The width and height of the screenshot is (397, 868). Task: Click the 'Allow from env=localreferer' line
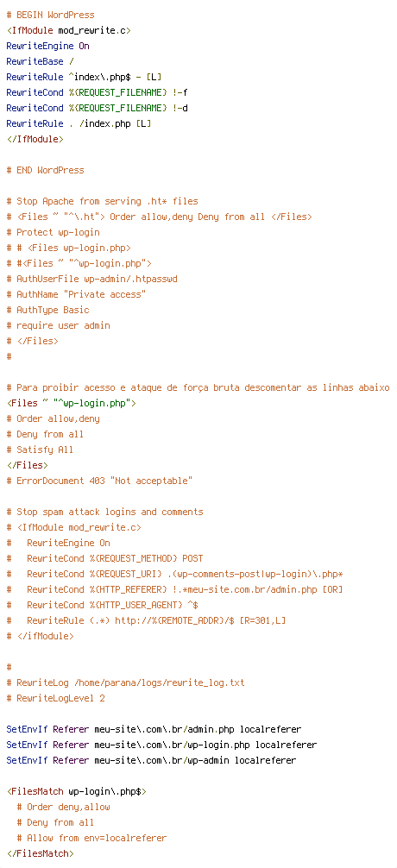pyautogui.click(x=91, y=838)
